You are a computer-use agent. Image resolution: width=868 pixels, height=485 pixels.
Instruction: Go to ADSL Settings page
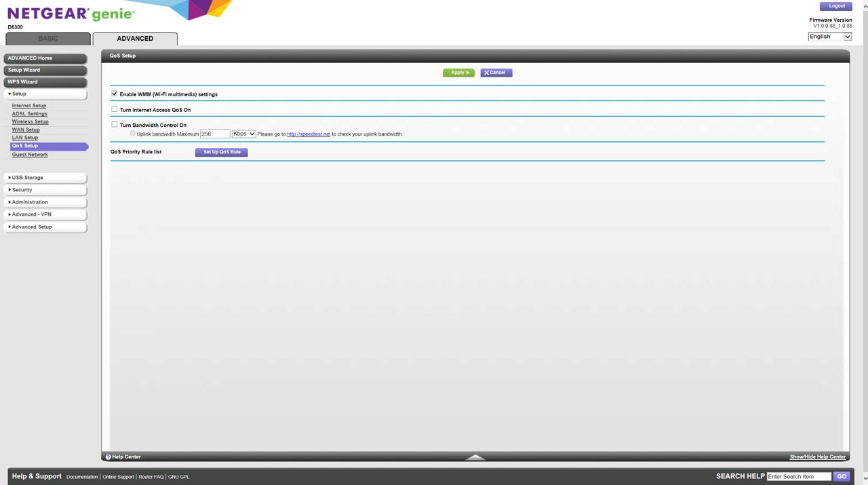point(29,114)
